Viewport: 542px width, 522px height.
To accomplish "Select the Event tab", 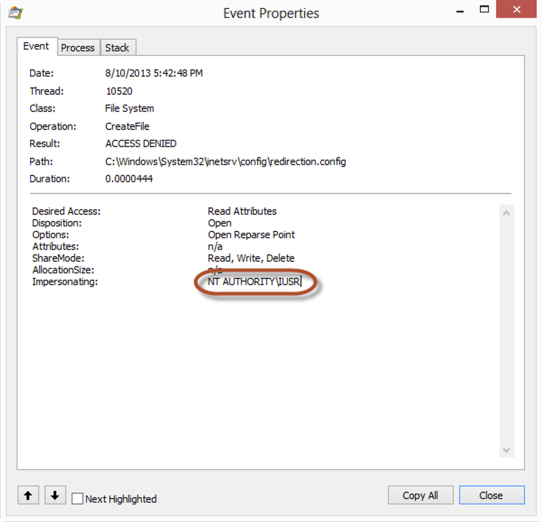I will (36, 46).
